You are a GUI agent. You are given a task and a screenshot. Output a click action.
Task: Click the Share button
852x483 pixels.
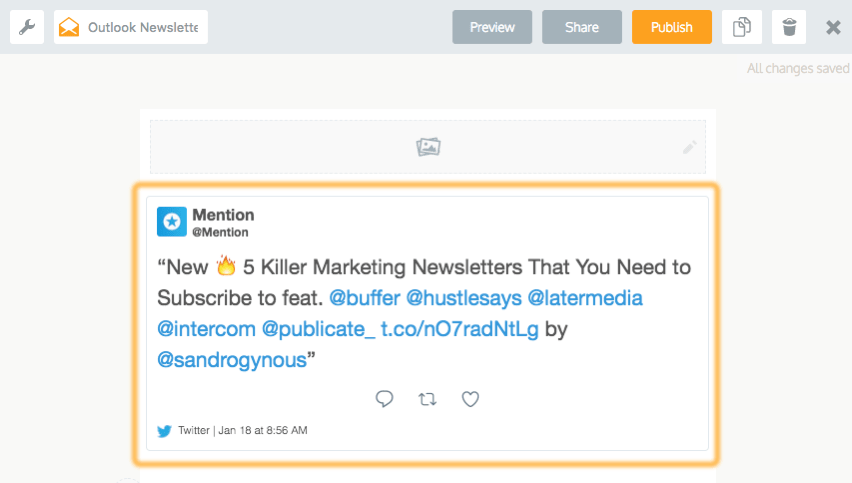tap(582, 27)
